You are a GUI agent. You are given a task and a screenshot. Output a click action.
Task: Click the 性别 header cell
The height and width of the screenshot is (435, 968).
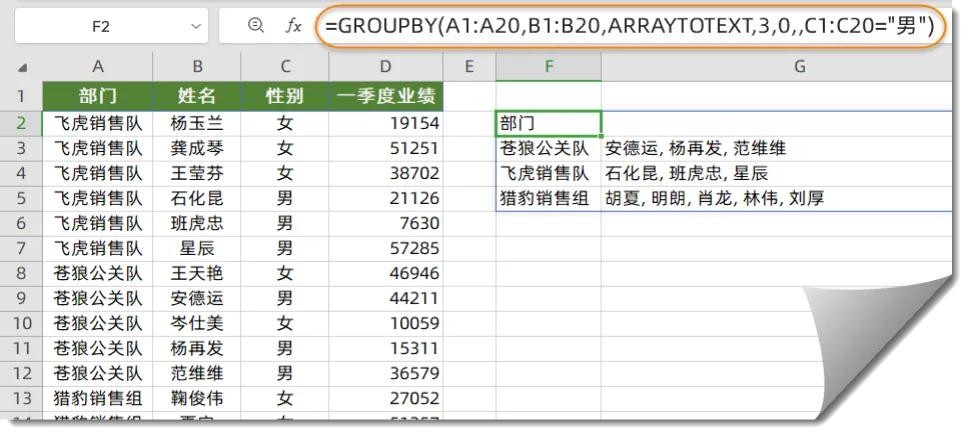tap(286, 97)
